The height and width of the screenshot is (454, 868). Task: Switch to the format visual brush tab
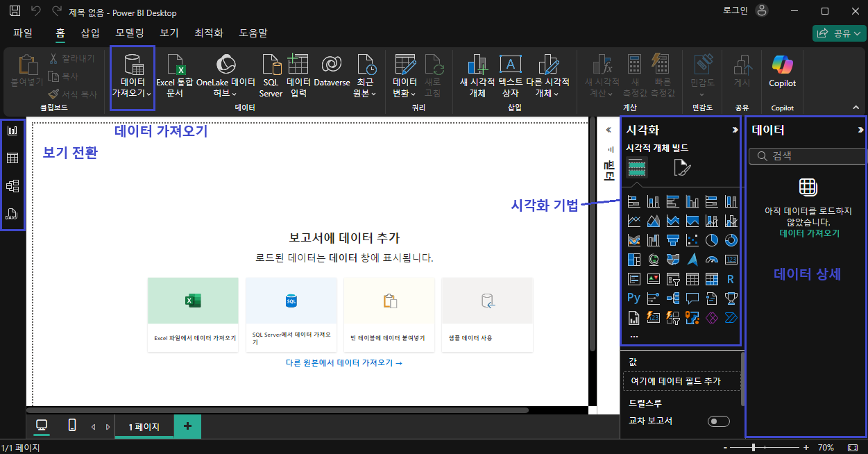coord(682,167)
